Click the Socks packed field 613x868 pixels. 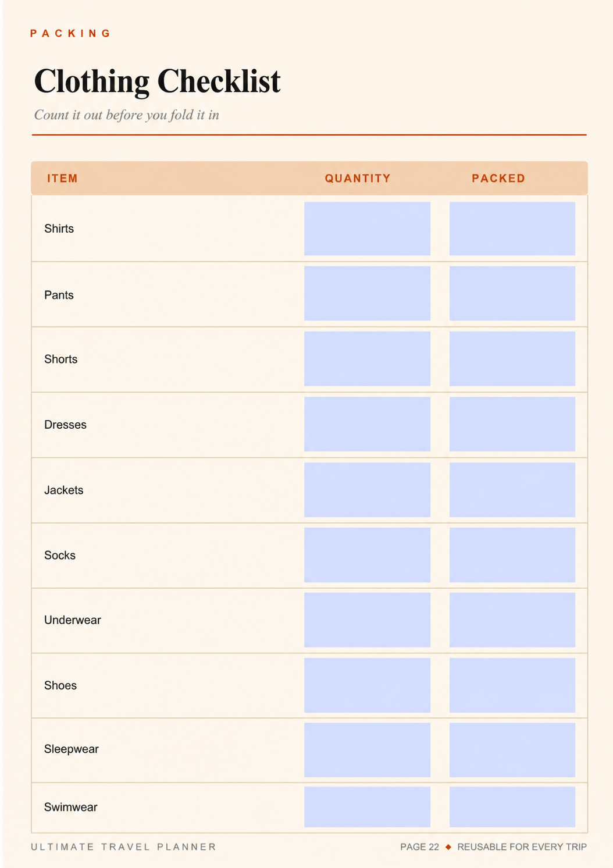(512, 555)
